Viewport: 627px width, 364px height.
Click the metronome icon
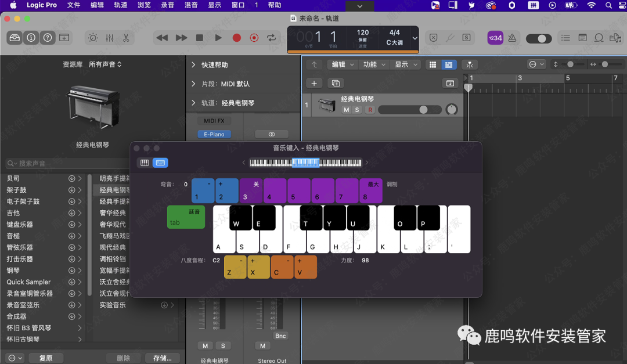pos(512,38)
